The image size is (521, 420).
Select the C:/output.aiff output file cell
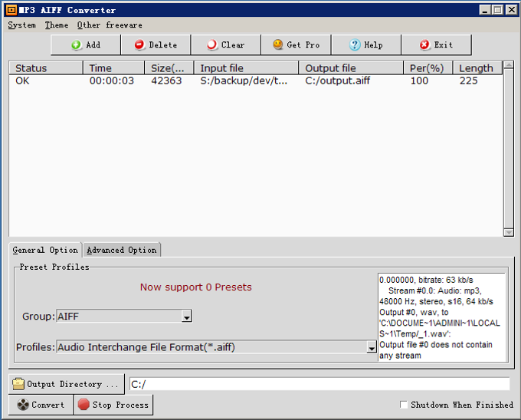point(338,80)
